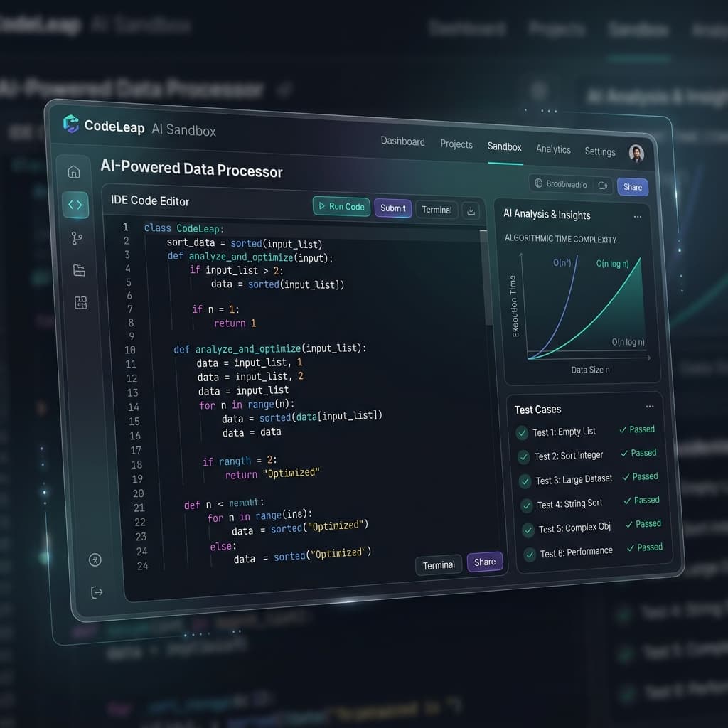
Task: Click the Test 2: Sort Integer check circle
Action: (524, 457)
